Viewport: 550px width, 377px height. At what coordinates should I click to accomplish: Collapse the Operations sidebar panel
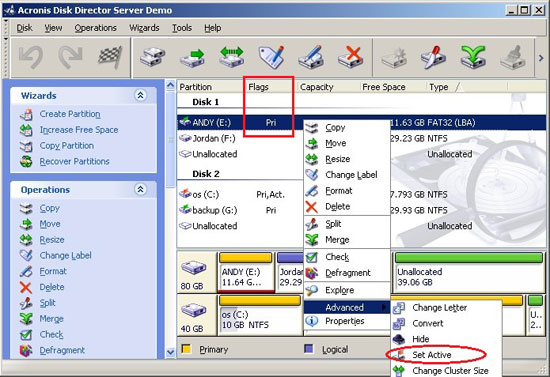140,189
